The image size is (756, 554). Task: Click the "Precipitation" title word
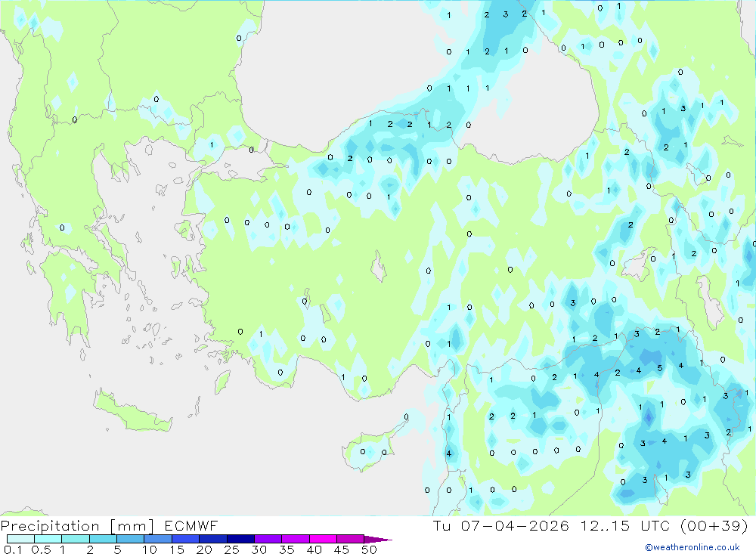coord(50,526)
